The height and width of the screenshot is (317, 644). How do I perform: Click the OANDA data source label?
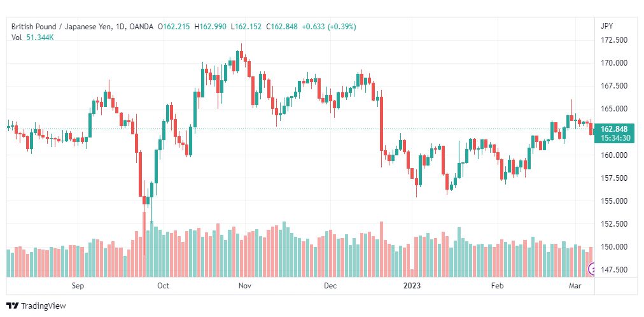click(x=141, y=27)
